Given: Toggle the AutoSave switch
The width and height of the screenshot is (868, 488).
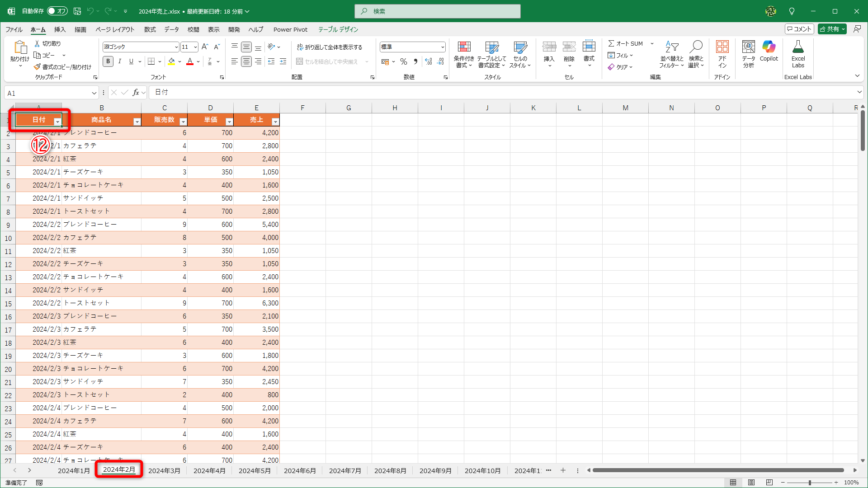Looking at the screenshot, I should tap(57, 11).
